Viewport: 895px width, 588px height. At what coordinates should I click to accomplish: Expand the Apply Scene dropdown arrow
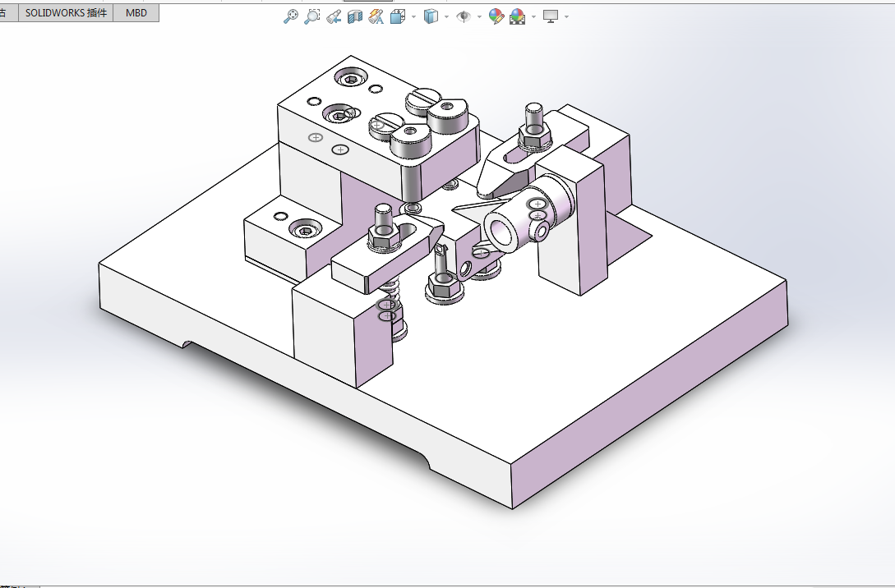click(533, 17)
